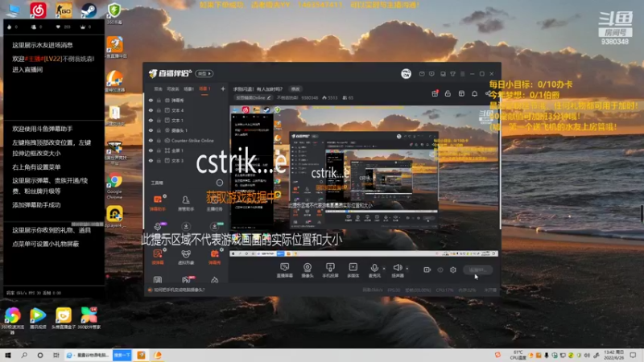Lock the 文本 4 source

tap(159, 110)
